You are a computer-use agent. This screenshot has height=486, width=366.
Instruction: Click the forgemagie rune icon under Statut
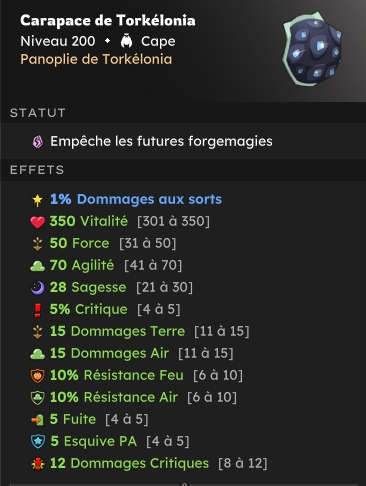point(38,142)
